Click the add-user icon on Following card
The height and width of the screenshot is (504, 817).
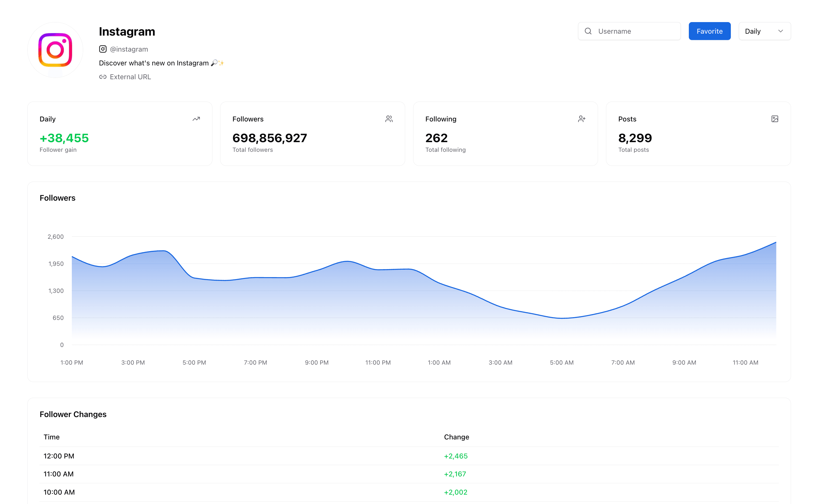point(582,119)
